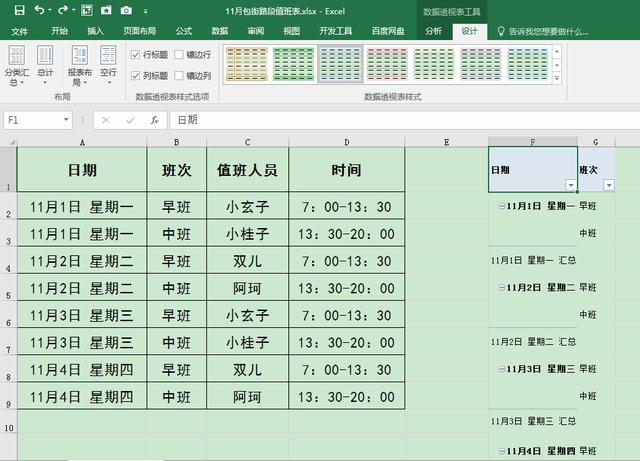The image size is (640, 461).
Task: Click the Undo arrow icon
Action: pos(40,10)
